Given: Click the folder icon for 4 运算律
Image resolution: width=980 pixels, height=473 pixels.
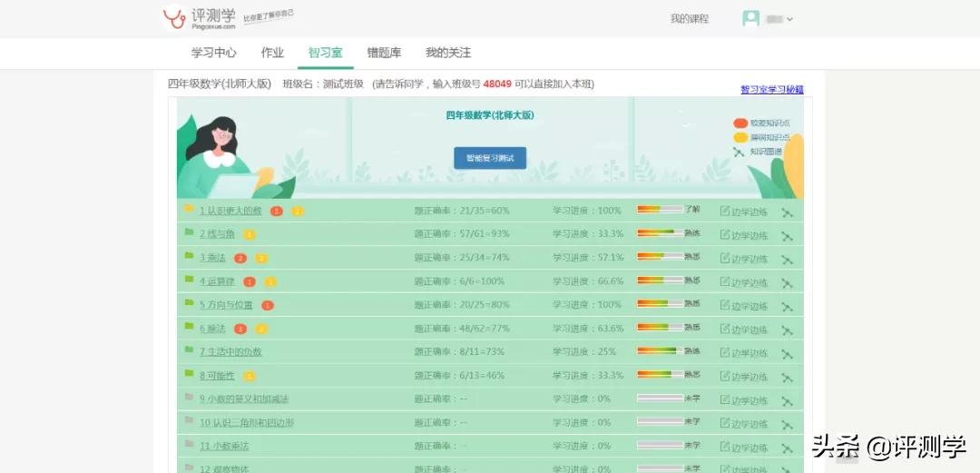Looking at the screenshot, I should point(189,279).
